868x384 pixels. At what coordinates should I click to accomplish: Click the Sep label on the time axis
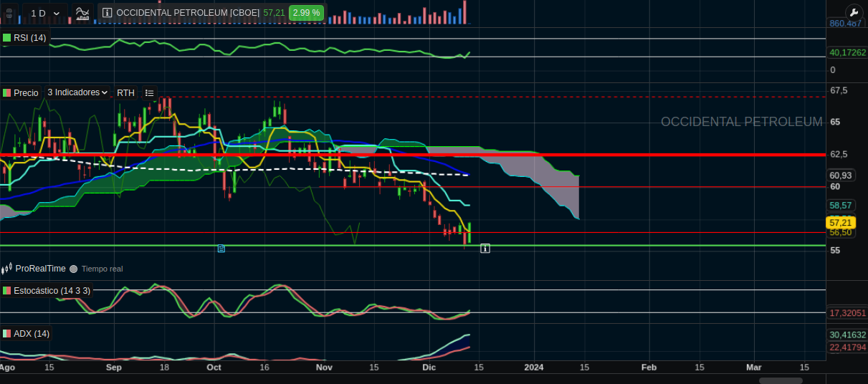coord(113,367)
